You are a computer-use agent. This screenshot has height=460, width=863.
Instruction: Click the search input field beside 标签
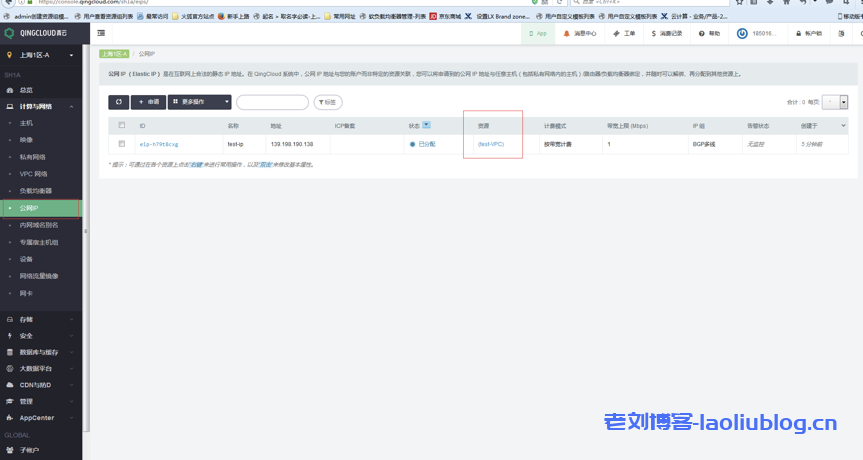point(272,102)
